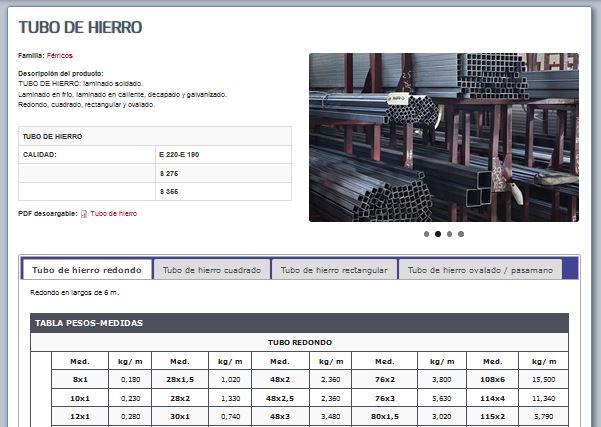Click the TABLA PESOS-MEDIDAS header
Screen dimensions: 601x427
[x=299, y=323]
